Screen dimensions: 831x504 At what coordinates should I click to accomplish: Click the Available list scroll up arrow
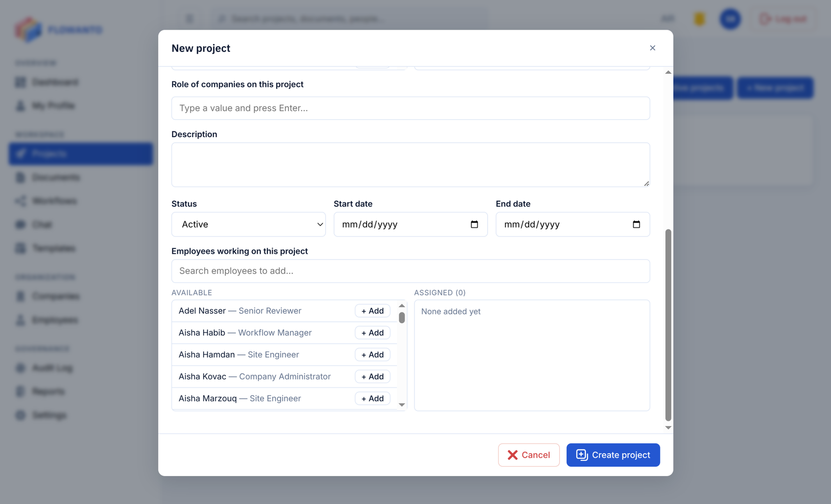pos(401,305)
